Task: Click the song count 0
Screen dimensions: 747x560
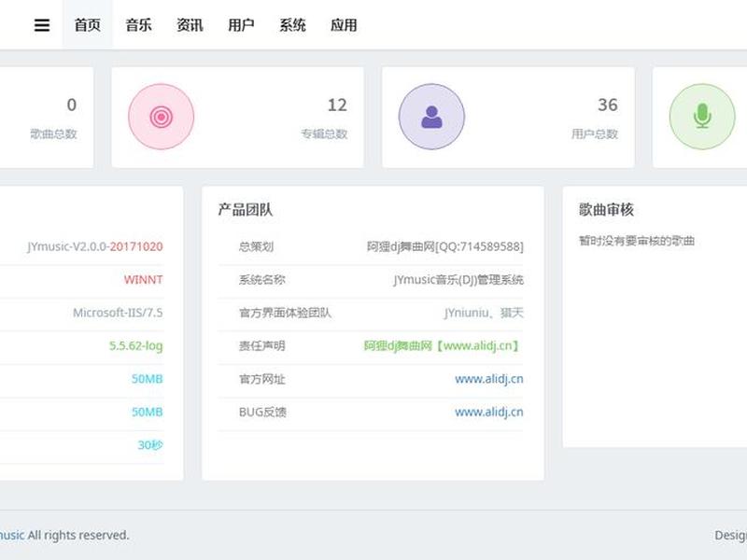Action: click(x=72, y=105)
